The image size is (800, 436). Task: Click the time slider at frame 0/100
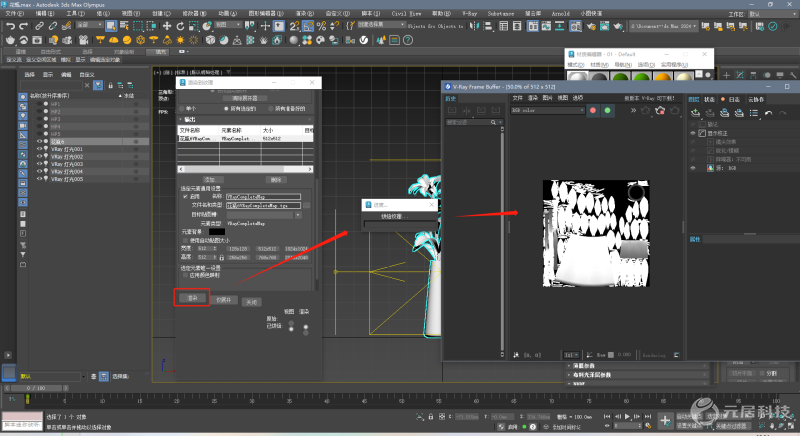click(x=36, y=388)
